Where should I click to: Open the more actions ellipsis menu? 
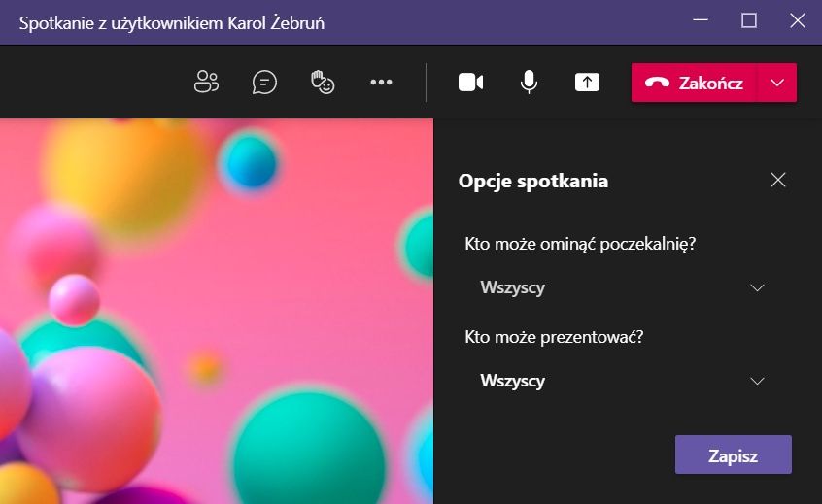tap(381, 83)
